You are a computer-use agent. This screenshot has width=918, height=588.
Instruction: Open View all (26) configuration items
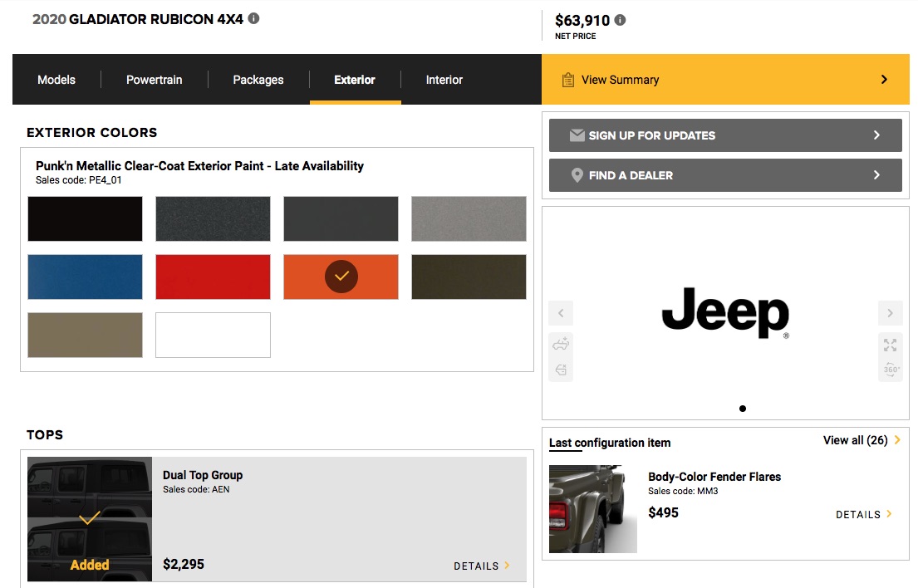[862, 440]
